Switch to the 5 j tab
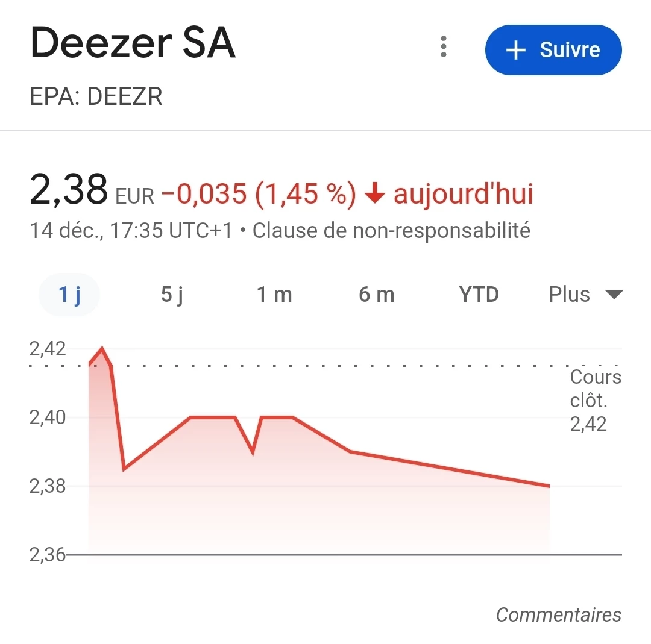651x644 pixels. pos(172,295)
